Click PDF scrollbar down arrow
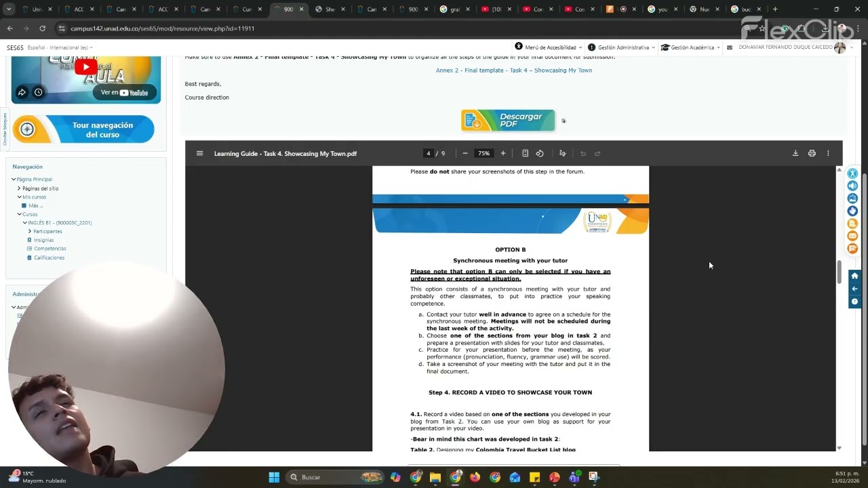Image resolution: width=868 pixels, height=488 pixels. [x=839, y=447]
